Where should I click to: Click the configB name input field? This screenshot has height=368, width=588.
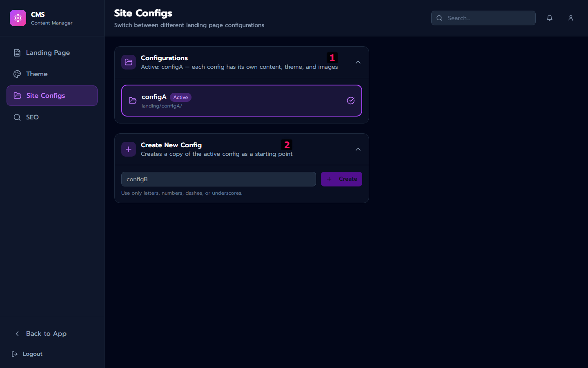tap(218, 179)
